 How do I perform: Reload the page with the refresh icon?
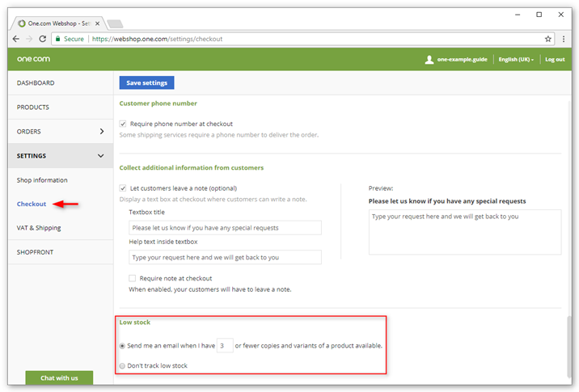(43, 39)
